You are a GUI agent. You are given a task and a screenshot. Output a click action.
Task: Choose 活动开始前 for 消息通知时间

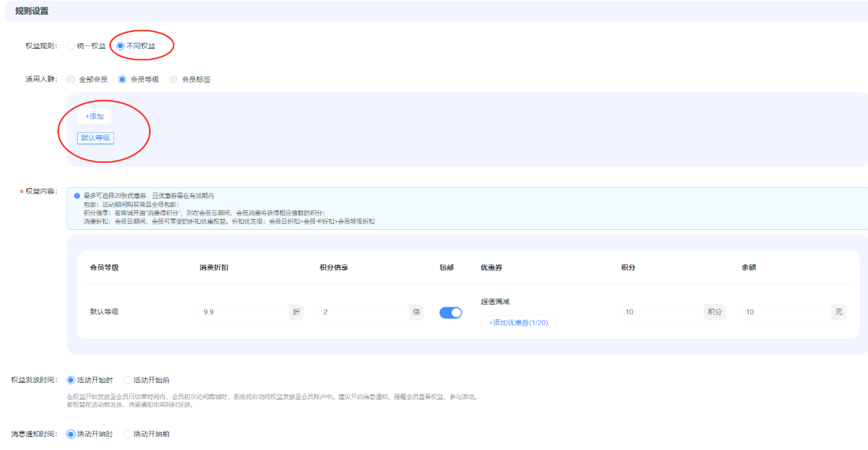point(128,434)
